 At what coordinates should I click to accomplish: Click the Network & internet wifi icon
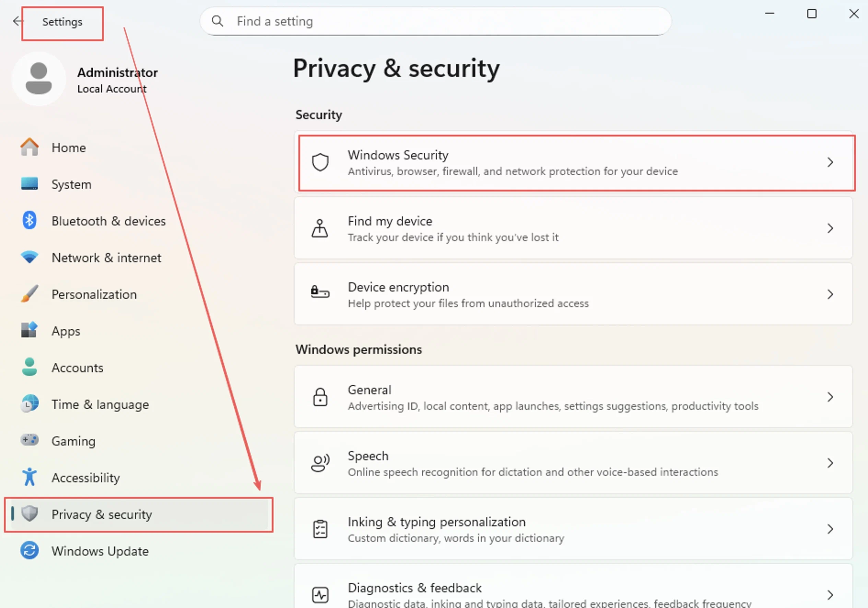pyautogui.click(x=30, y=257)
